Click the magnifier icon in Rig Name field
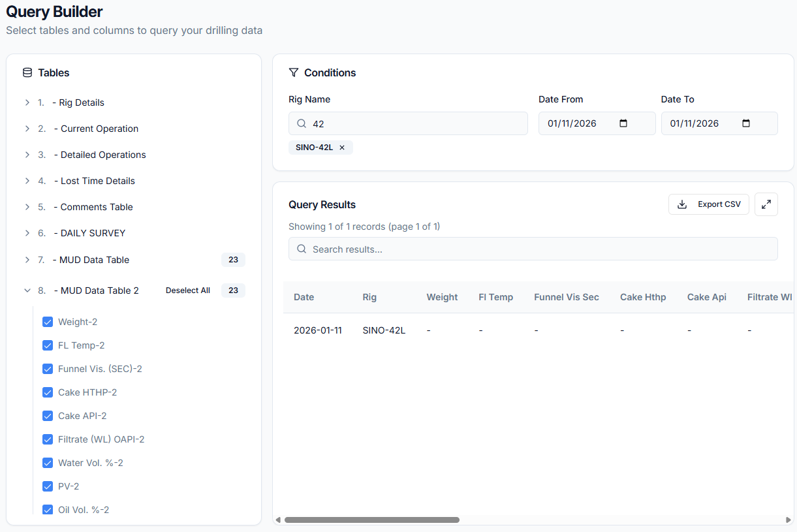The height and width of the screenshot is (532, 797). tap(302, 123)
